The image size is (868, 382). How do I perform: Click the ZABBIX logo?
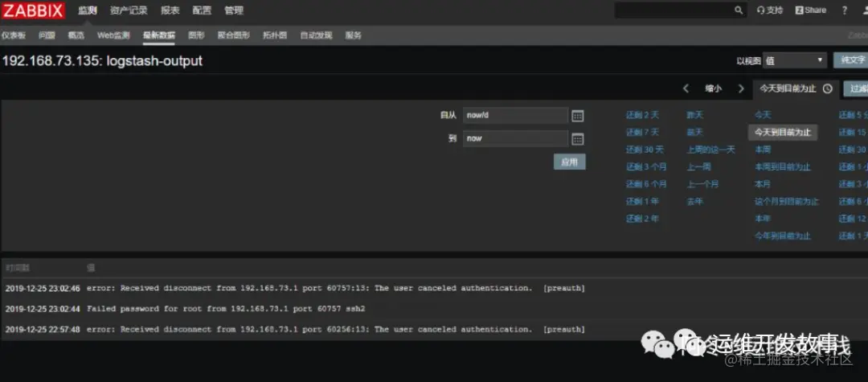(x=34, y=10)
